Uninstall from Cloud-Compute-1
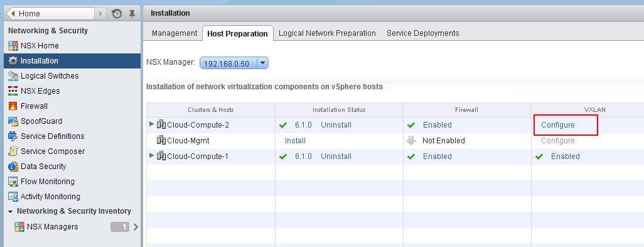 336,156
